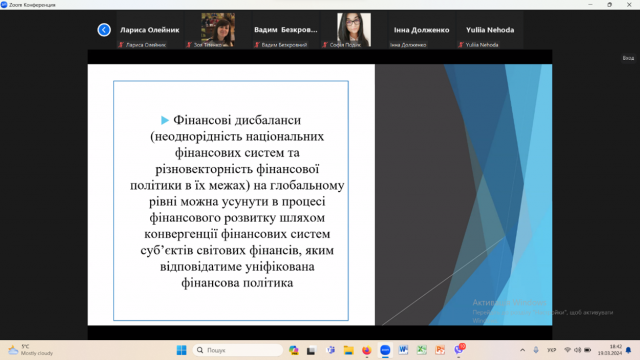Click the blue back arrow in participant strip
Image resolution: width=640 pixels, height=360 pixels.
click(104, 30)
